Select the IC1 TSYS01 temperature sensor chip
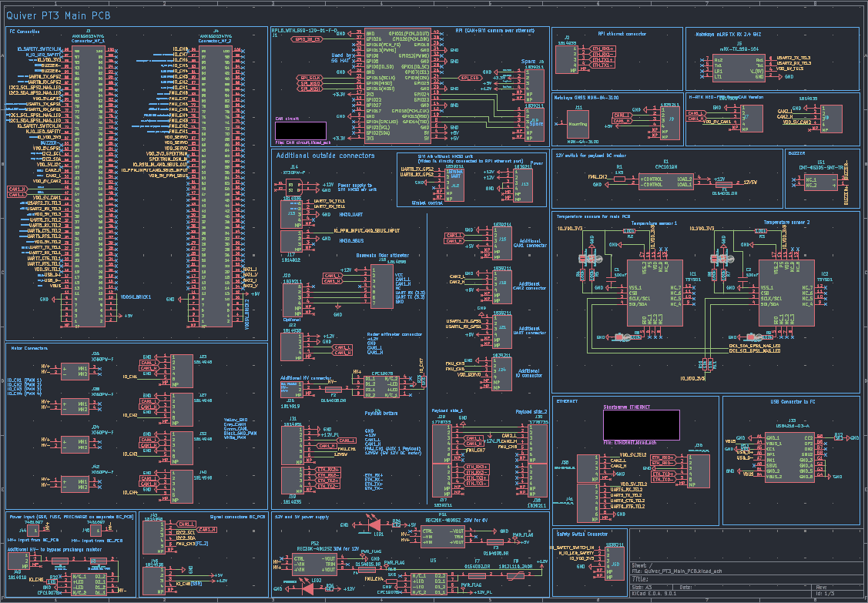This screenshot has width=868, height=603. click(655, 293)
